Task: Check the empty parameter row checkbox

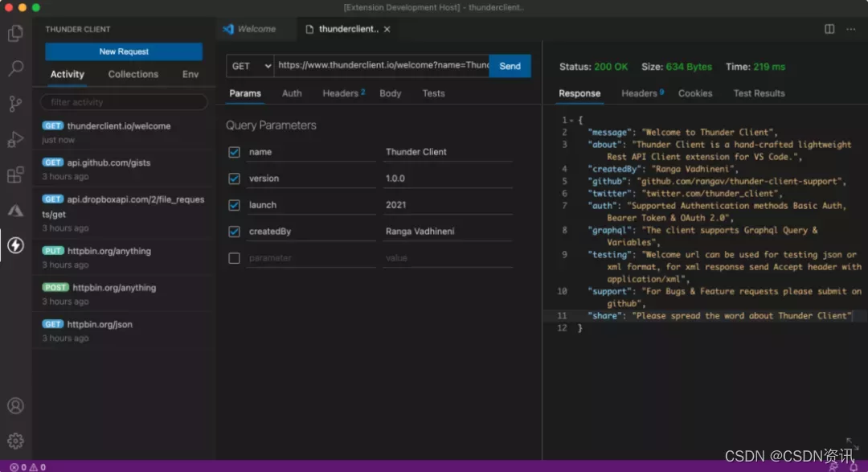Action: tap(234, 258)
